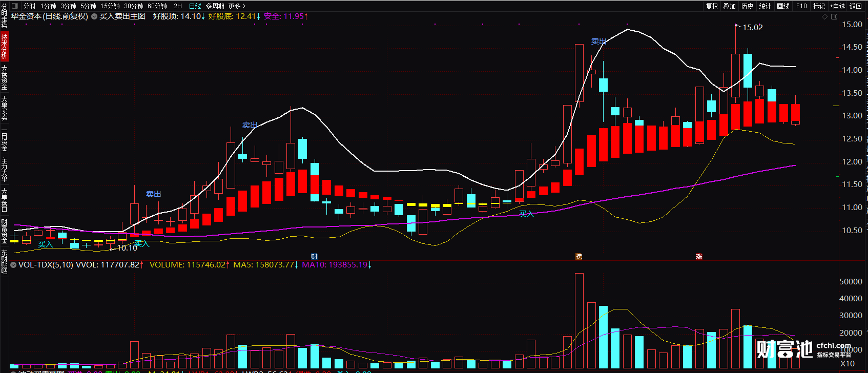Switch to 2H timeframe
Viewport: 868px width, 373px height.
[x=178, y=6]
